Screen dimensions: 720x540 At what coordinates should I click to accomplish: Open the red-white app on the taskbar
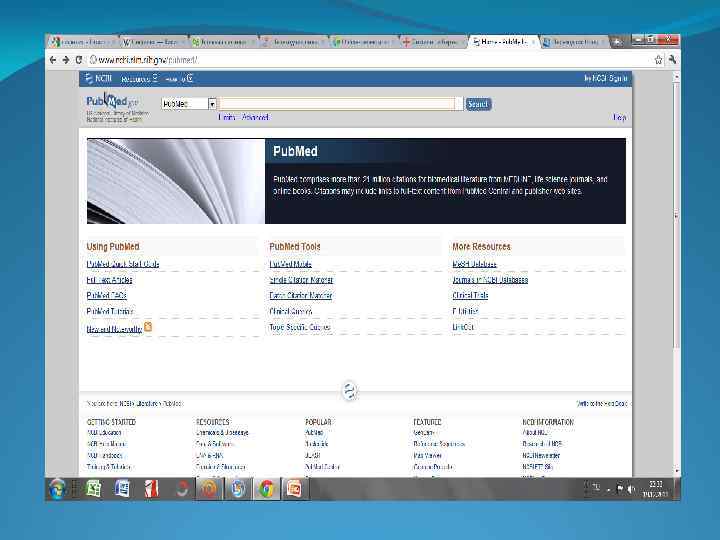(151, 488)
